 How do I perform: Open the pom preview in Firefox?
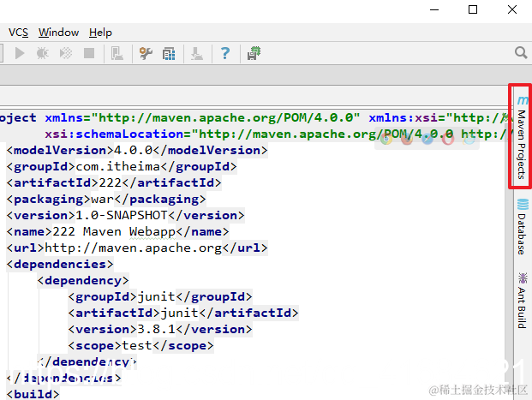point(407,139)
